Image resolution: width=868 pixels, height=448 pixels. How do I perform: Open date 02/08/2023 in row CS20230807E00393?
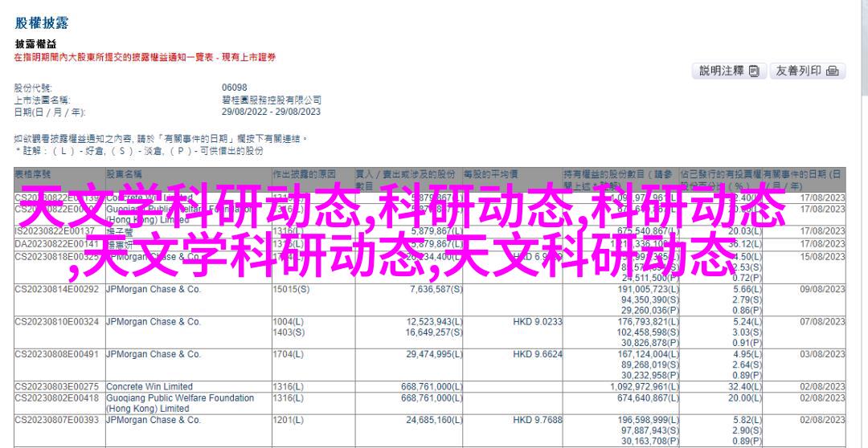click(822, 421)
